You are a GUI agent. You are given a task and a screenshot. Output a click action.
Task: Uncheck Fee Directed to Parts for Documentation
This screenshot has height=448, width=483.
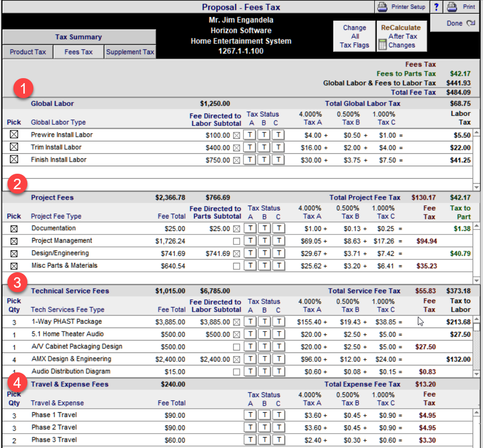click(x=237, y=229)
